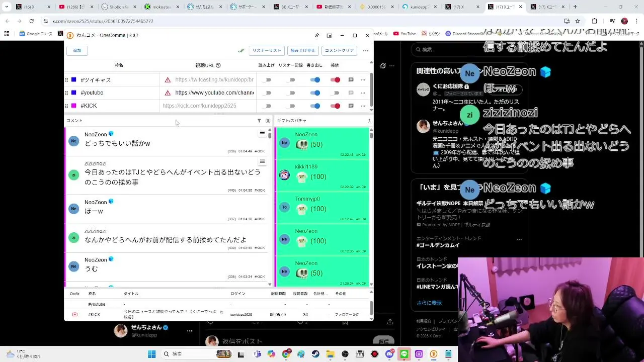Click the blue color swatch of #ツイキャス

click(74, 79)
